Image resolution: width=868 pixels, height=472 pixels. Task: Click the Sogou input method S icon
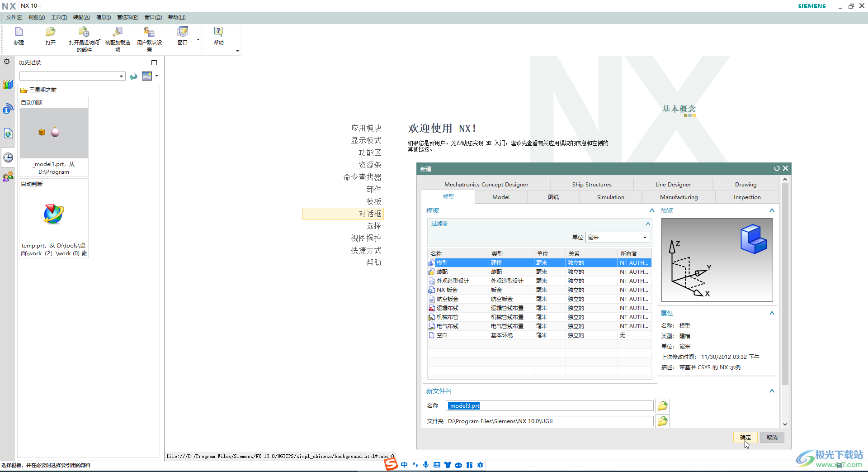point(391,464)
